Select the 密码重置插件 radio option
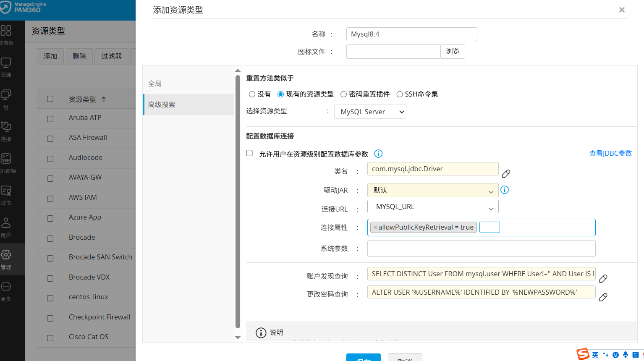644x361 pixels. click(343, 94)
